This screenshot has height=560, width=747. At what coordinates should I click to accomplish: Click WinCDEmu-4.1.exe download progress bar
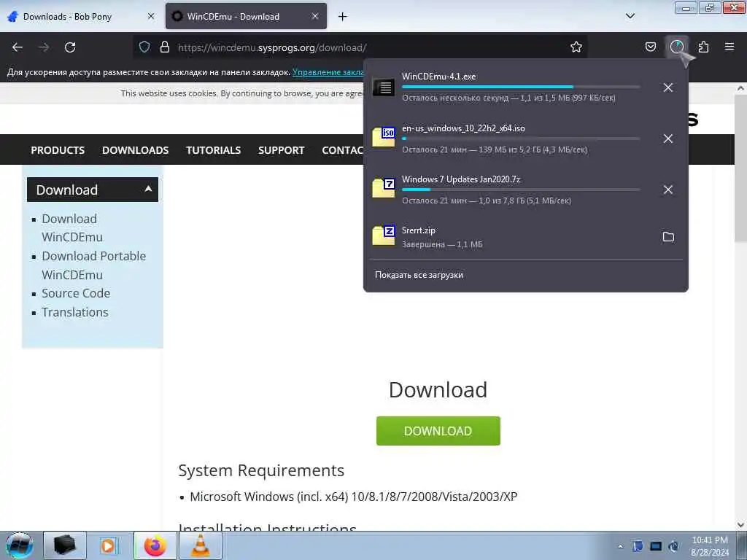[x=521, y=87]
